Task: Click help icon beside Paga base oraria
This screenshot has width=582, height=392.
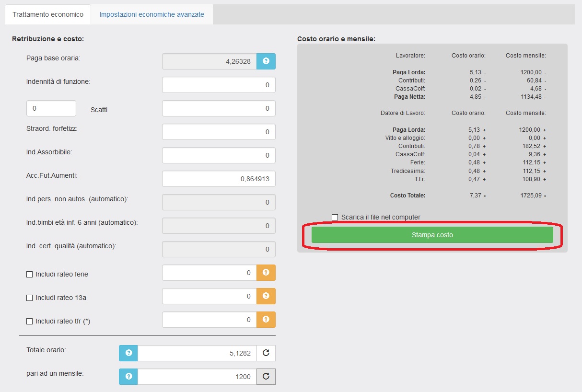Action: (x=266, y=61)
